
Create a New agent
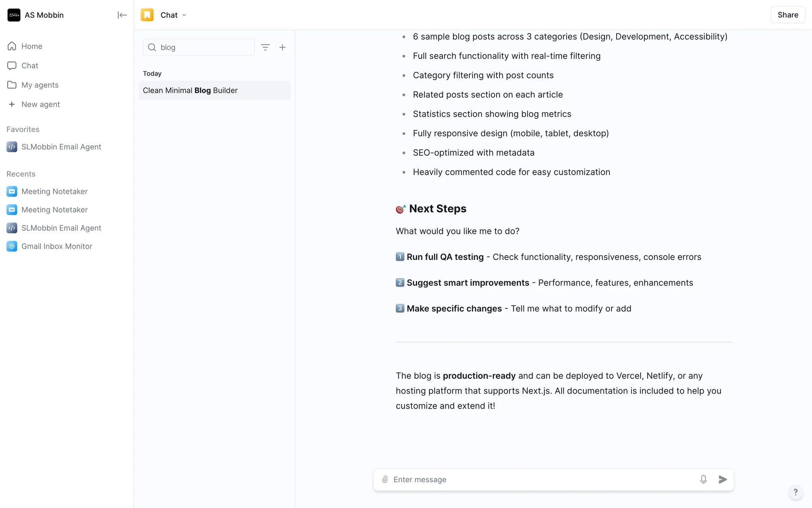tap(40, 105)
